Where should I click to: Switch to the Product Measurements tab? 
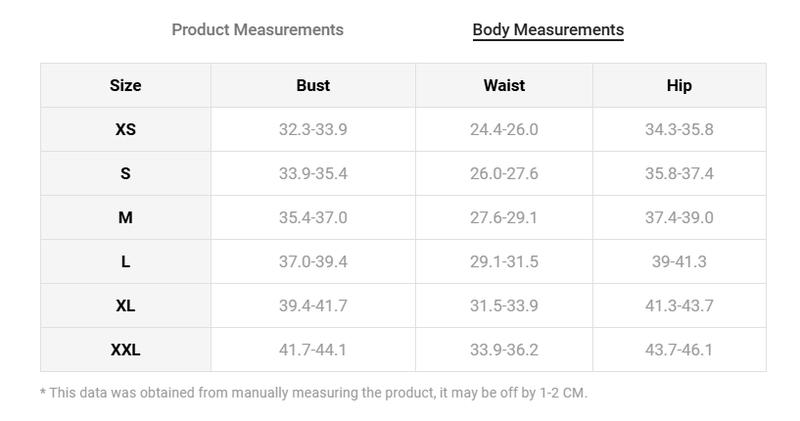257,30
